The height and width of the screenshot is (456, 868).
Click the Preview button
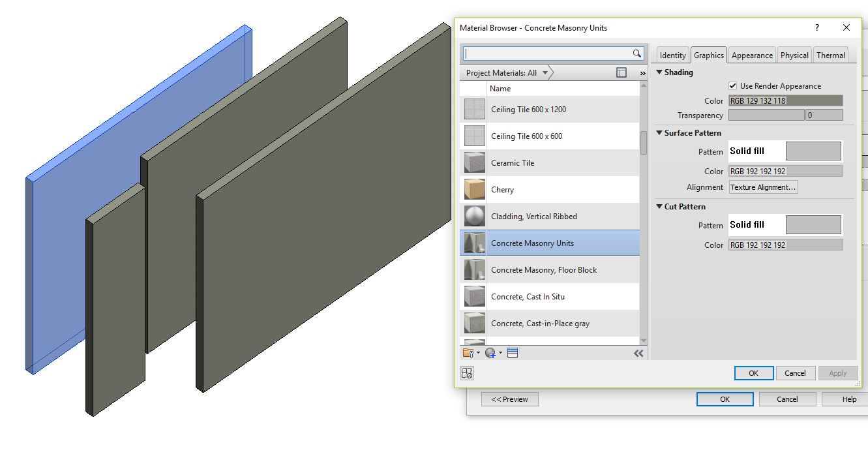[509, 399]
